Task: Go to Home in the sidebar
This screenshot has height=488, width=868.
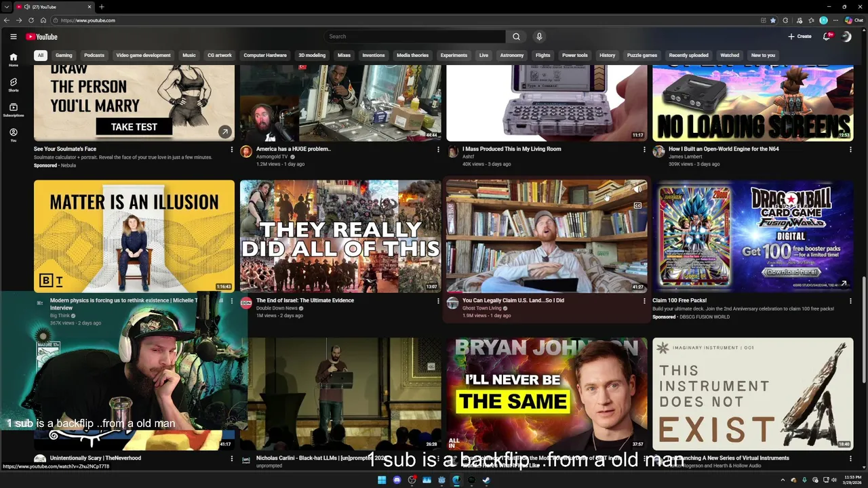Action: click(13, 60)
